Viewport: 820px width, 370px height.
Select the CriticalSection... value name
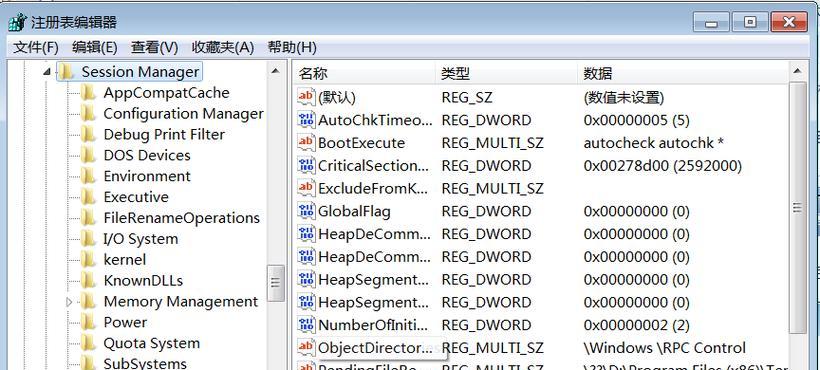(x=374, y=166)
